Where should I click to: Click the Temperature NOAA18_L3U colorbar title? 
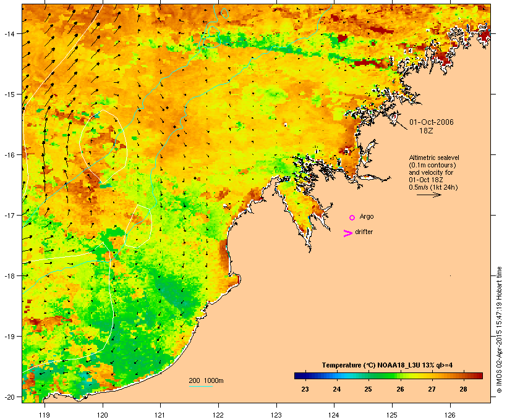387,365
